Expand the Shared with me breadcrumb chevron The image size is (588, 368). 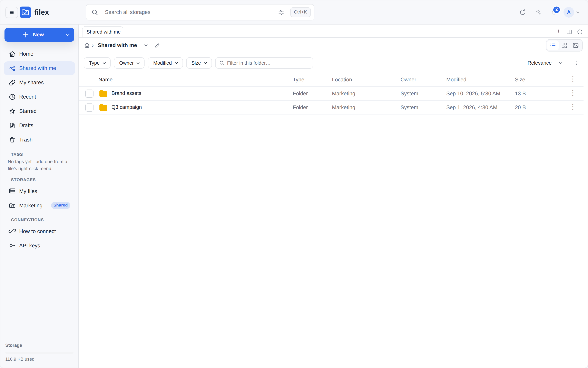pos(146,46)
